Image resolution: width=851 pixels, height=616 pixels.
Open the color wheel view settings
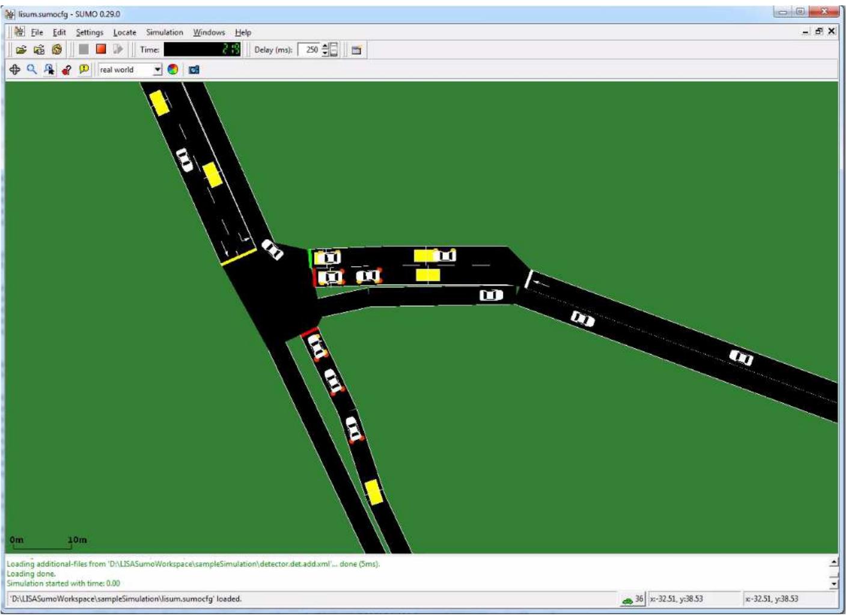tap(173, 70)
